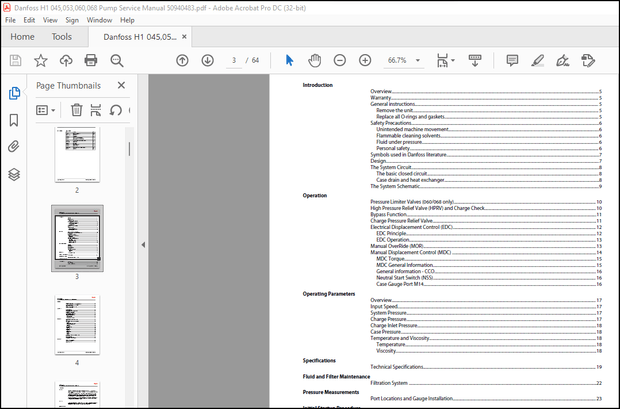Choose the Selection arrow tool
This screenshot has height=409, width=620.
pyautogui.click(x=289, y=61)
